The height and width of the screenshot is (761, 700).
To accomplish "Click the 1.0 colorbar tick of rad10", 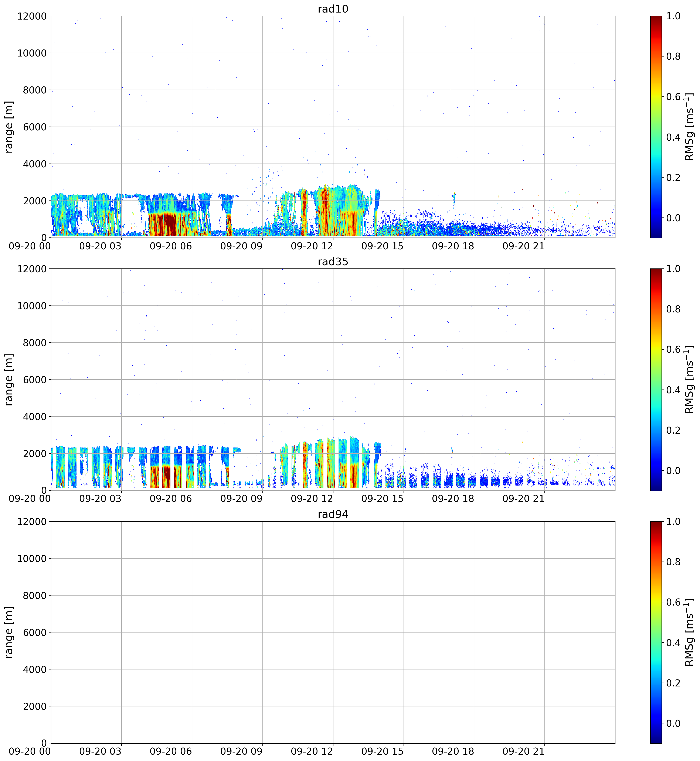I will [x=673, y=16].
